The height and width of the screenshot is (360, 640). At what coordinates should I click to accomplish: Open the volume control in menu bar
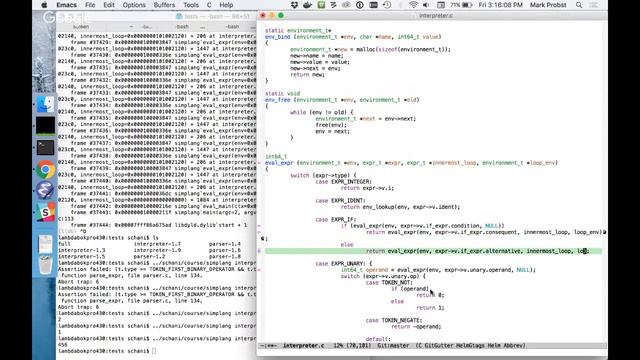coord(426,5)
